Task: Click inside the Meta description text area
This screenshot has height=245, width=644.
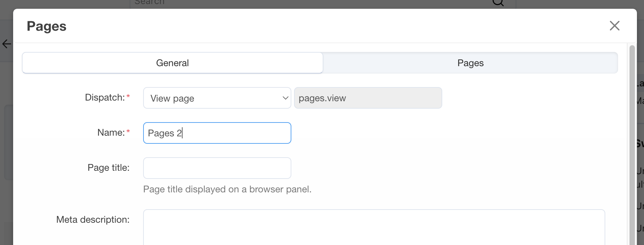Action: click(x=371, y=228)
